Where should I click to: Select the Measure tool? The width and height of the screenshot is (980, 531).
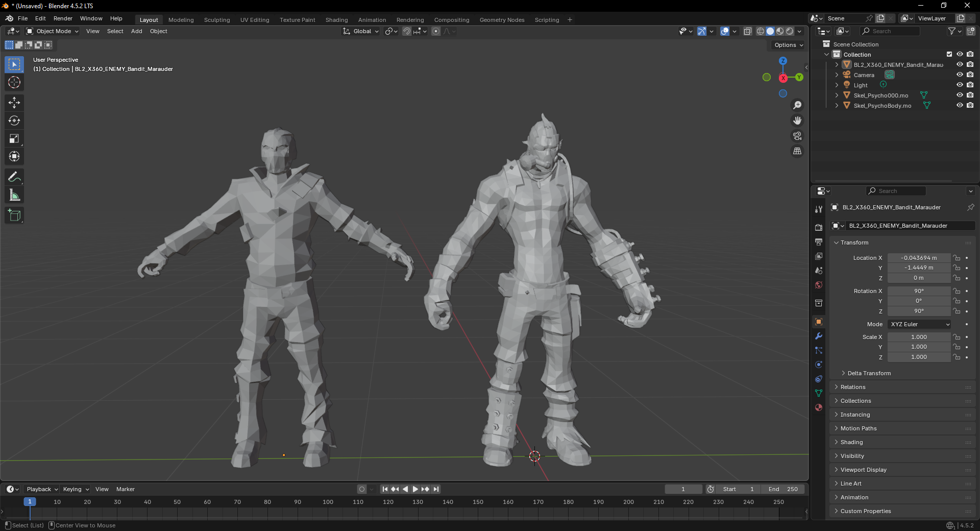click(14, 195)
